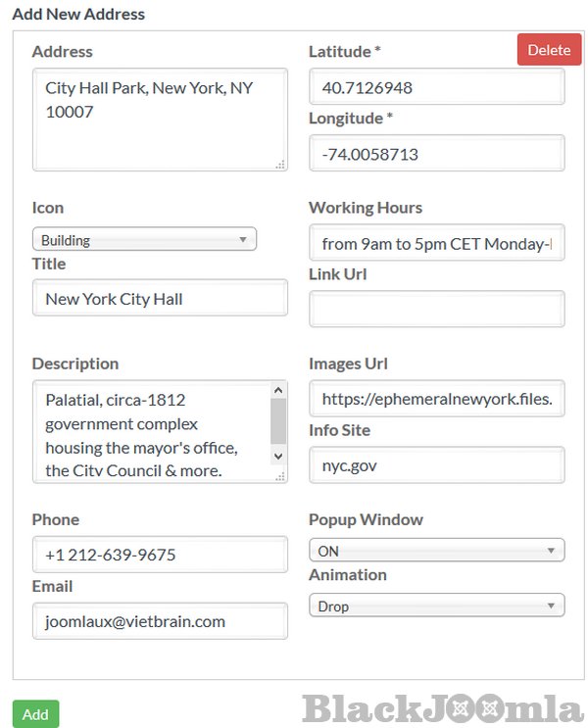The width and height of the screenshot is (588, 728).
Task: Click the Address textarea resize handle
Action: [x=280, y=165]
